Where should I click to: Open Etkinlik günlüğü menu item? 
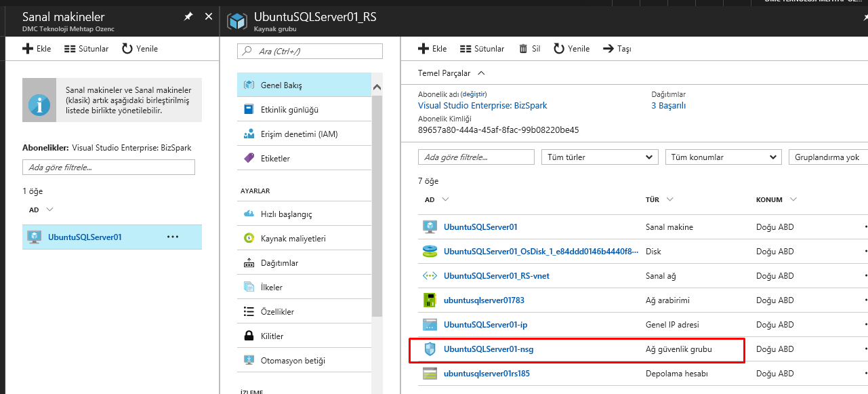pyautogui.click(x=304, y=110)
